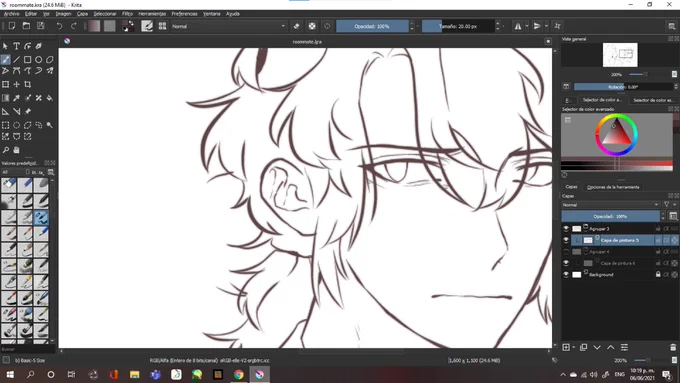680x383 pixels.
Task: Select the Zoom magnifier tool
Action: pyautogui.click(x=6, y=150)
